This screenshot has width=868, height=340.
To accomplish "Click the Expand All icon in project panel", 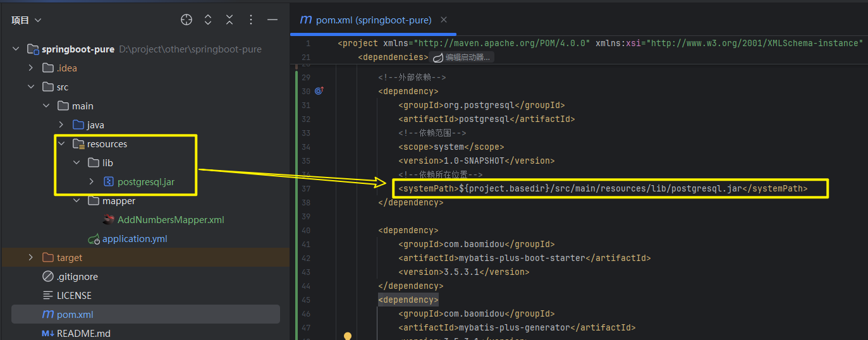I will coord(208,20).
